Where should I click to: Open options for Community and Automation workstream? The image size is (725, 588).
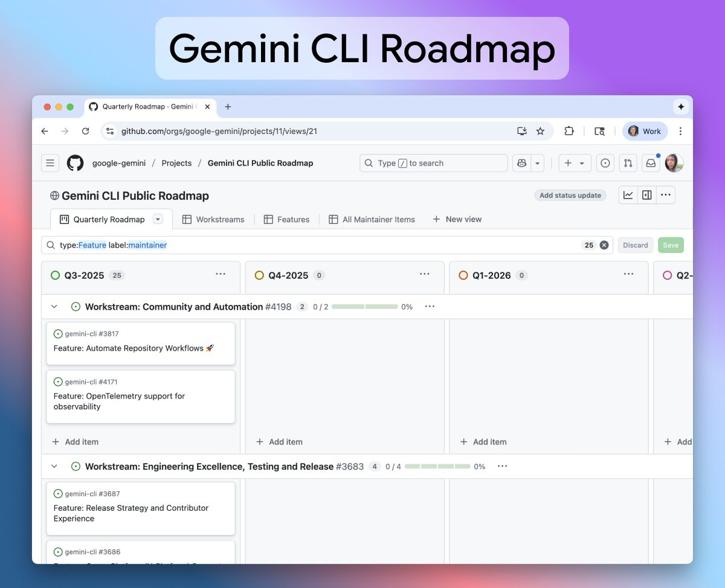[430, 307]
